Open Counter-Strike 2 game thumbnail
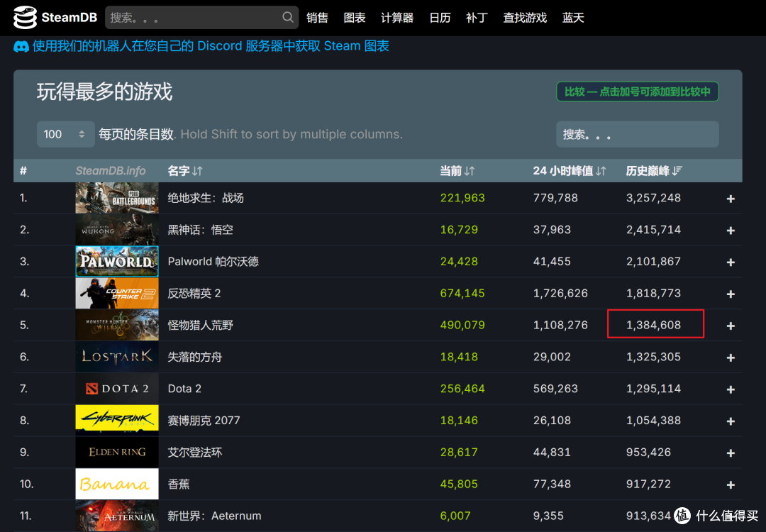 117,293
